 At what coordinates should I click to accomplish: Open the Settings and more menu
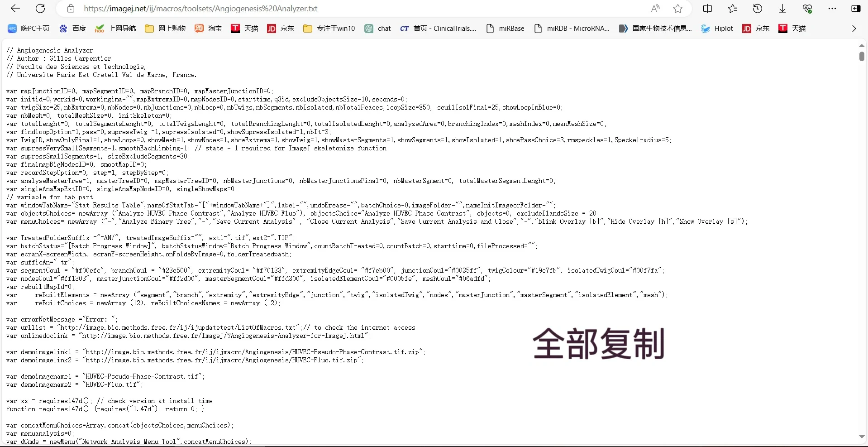(x=832, y=8)
